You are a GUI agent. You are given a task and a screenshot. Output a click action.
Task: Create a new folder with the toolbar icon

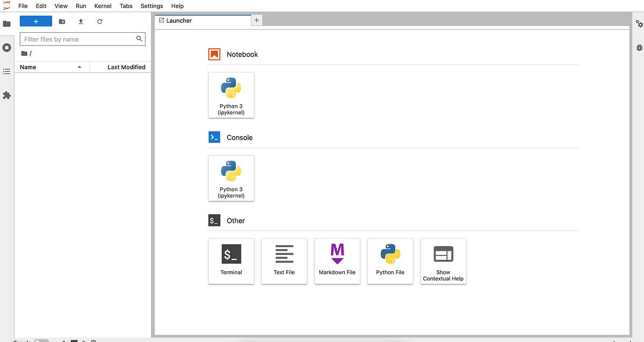coord(62,21)
